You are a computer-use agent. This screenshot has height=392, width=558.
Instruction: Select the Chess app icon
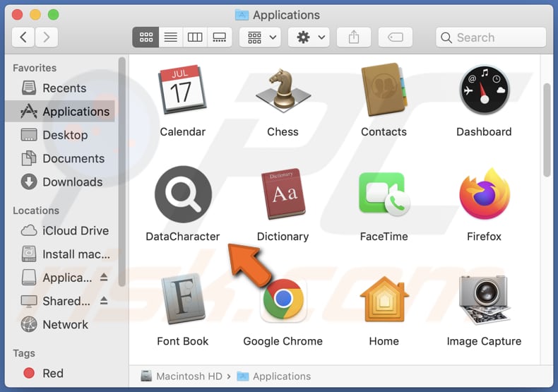283,89
